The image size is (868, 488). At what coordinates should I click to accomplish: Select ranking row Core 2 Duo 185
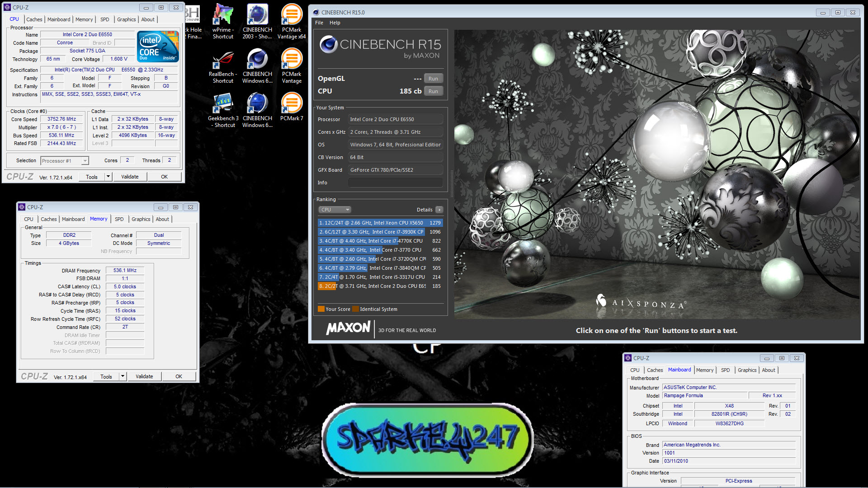click(380, 286)
